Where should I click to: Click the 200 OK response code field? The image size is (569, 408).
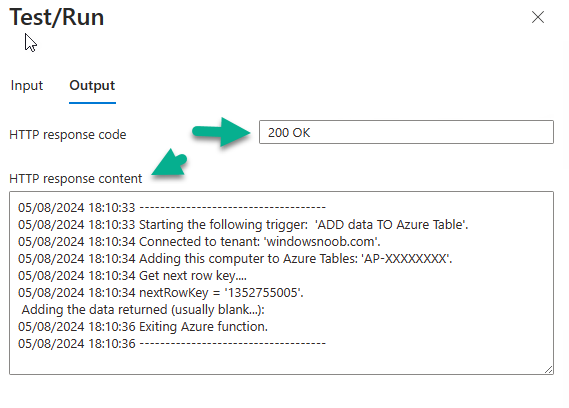406,132
